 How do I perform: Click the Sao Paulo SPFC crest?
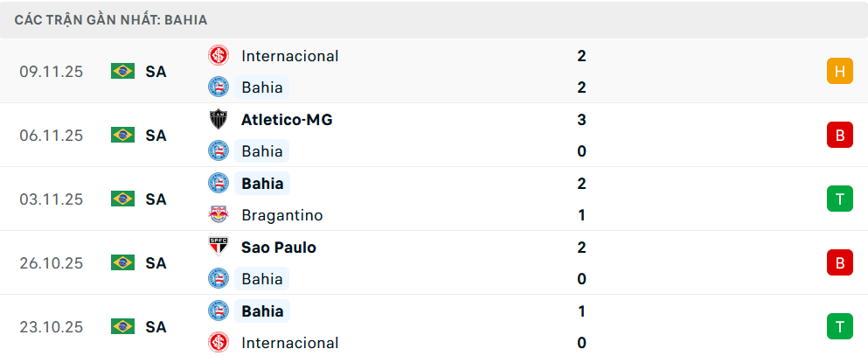pyautogui.click(x=218, y=248)
